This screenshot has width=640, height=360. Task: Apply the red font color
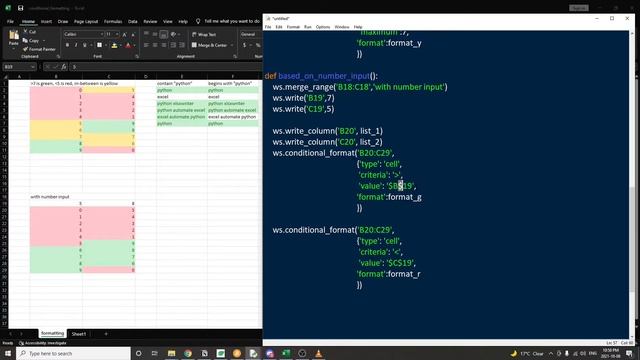click(128, 45)
